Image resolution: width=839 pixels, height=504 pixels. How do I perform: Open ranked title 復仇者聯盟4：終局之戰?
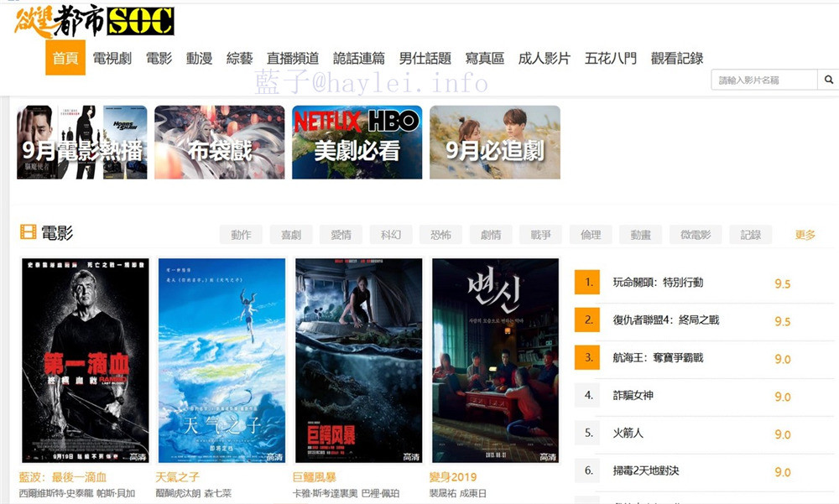coord(666,320)
